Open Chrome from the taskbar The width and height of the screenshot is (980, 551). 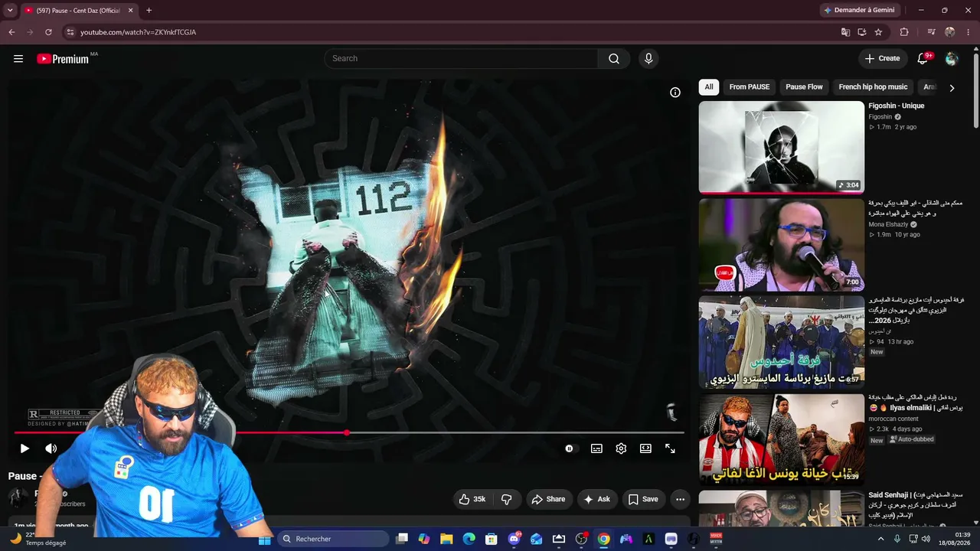tap(603, 540)
